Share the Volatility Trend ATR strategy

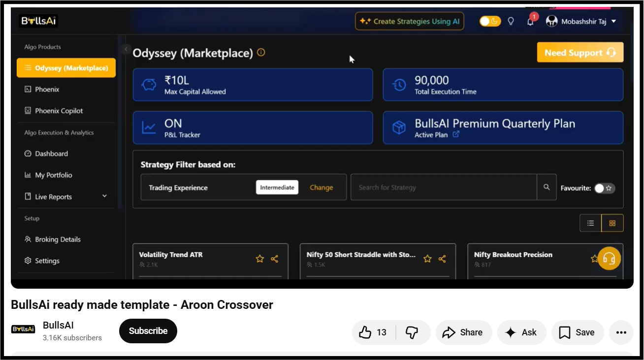pos(275,259)
